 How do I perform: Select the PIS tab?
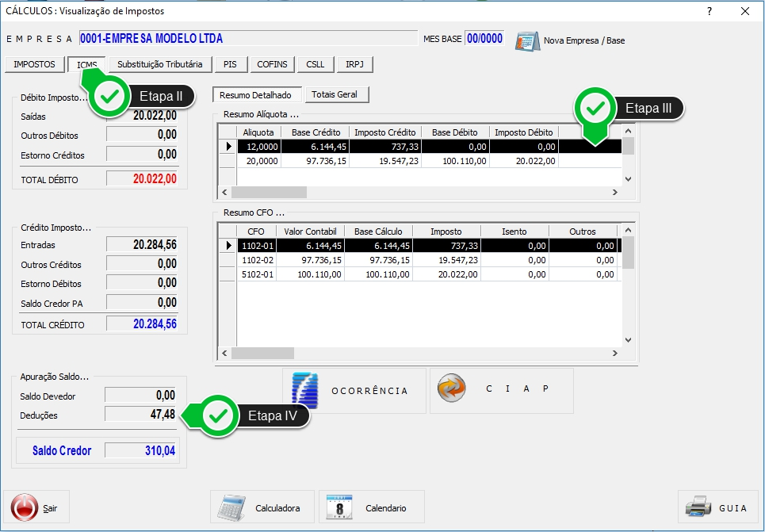230,64
